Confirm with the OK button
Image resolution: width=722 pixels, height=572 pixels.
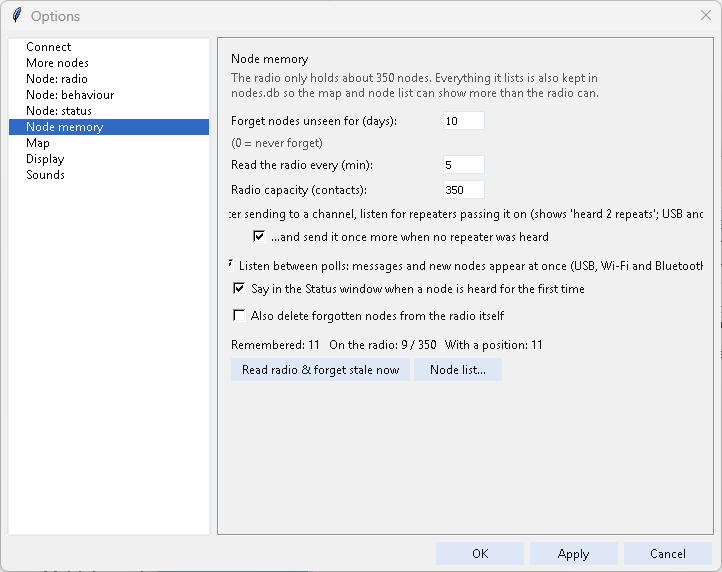click(480, 554)
